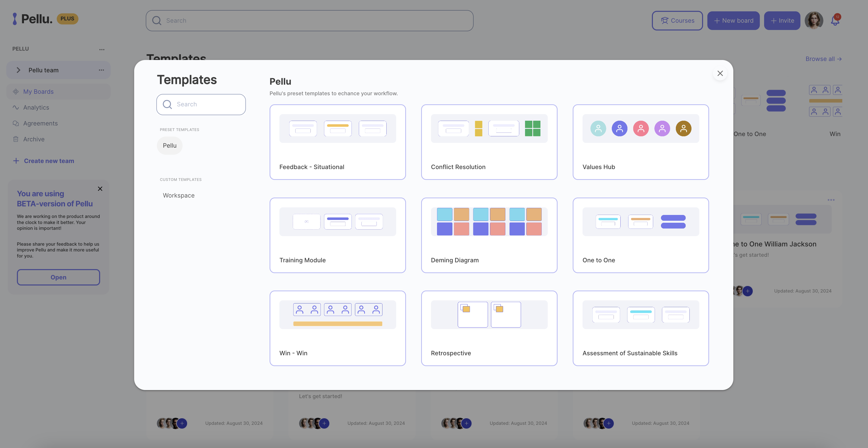Open Pellu team three-dot options menu
Image resolution: width=868 pixels, height=448 pixels.
click(x=101, y=70)
